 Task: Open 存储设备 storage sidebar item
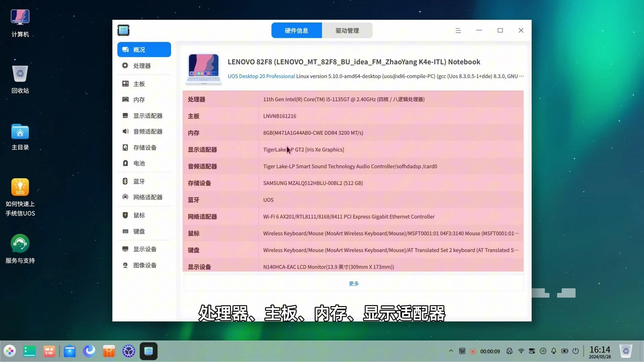pos(144,147)
